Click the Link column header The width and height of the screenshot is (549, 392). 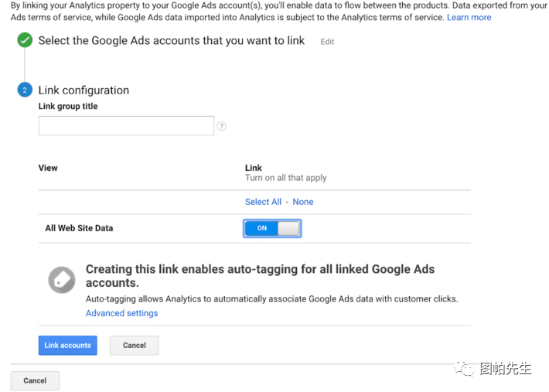(254, 168)
